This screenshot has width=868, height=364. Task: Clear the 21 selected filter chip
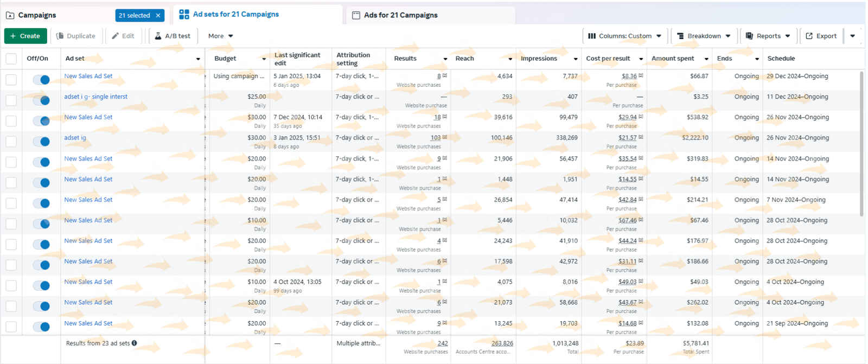click(x=158, y=15)
